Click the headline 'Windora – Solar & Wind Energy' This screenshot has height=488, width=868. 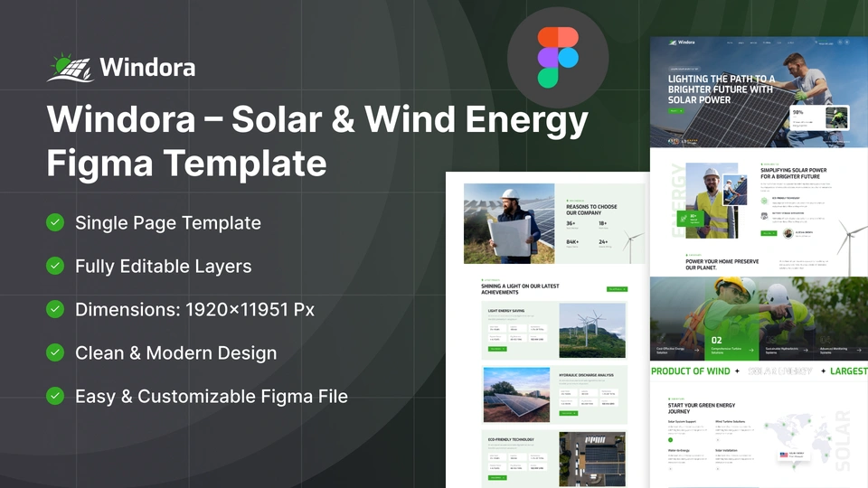point(317,119)
